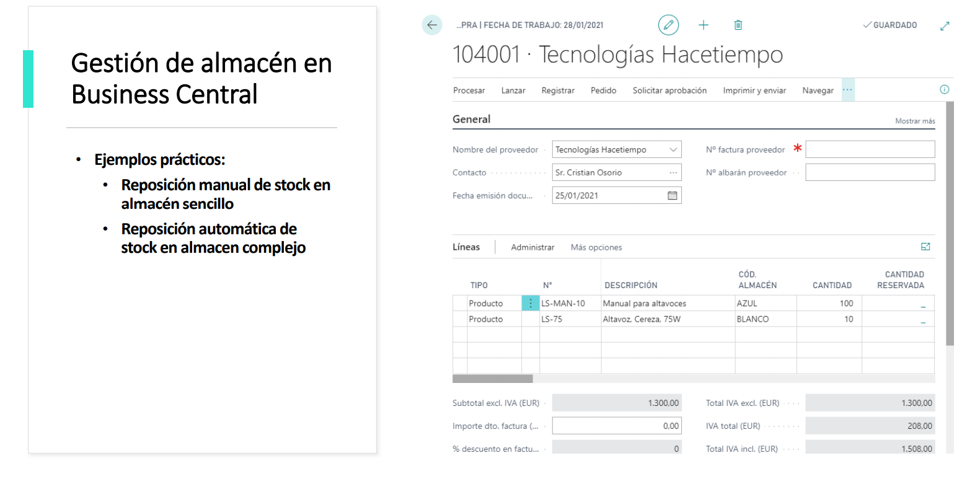The height and width of the screenshot is (497, 980).
Task: Click description Manual para altavoces
Action: (668, 303)
